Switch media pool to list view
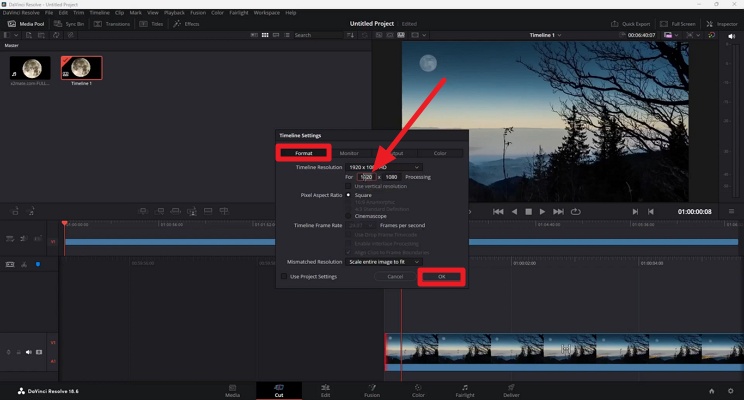This screenshot has height=400, width=744. 287,35
